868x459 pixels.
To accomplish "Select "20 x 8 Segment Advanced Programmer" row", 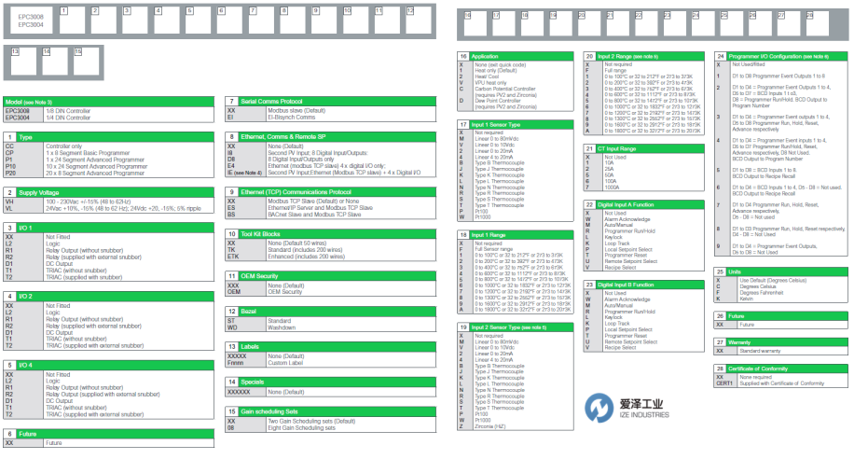I will pyautogui.click(x=108, y=174).
